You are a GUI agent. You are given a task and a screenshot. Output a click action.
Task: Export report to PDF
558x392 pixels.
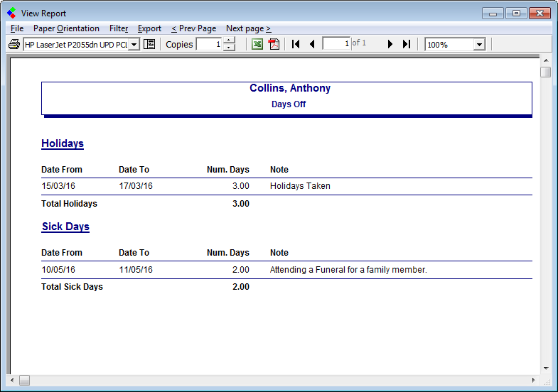tap(274, 44)
